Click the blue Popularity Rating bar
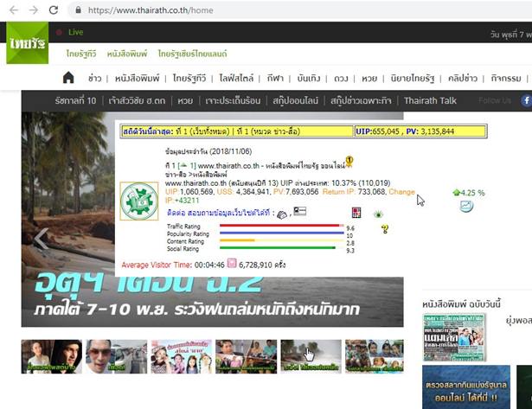The width and height of the screenshot is (532, 409). coord(282,233)
